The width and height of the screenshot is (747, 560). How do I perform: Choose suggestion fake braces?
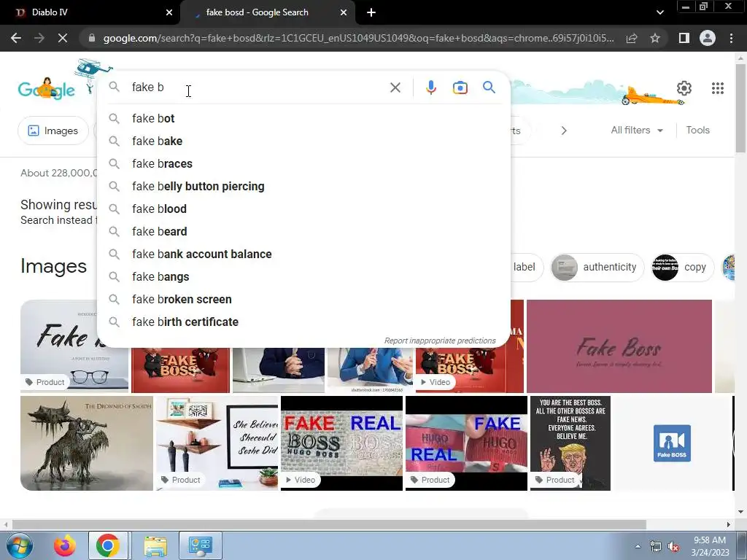(304, 163)
